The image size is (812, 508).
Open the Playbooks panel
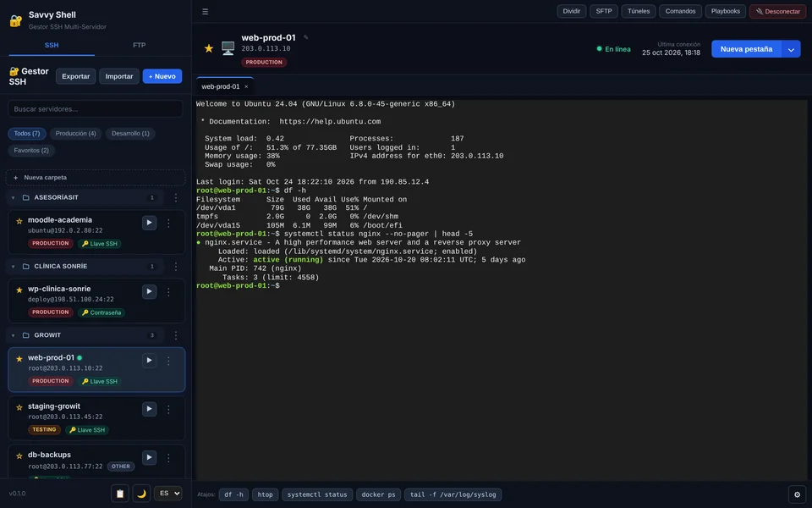pos(726,11)
